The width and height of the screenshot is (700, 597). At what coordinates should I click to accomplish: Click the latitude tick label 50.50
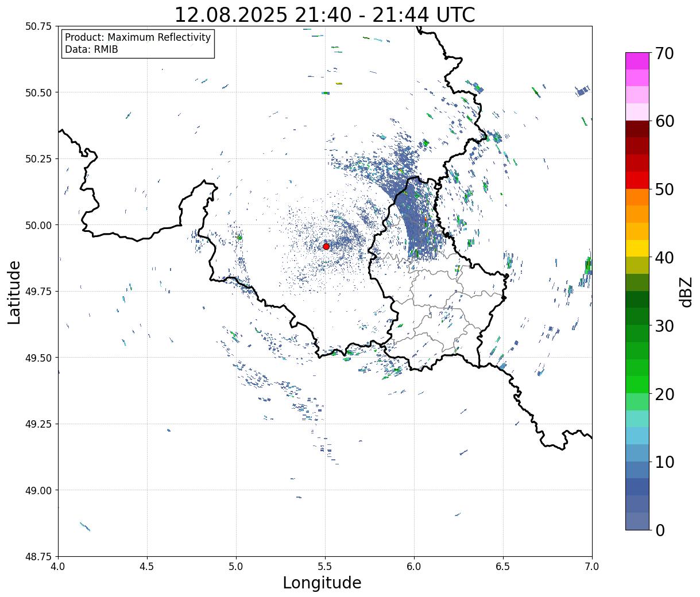coord(38,92)
